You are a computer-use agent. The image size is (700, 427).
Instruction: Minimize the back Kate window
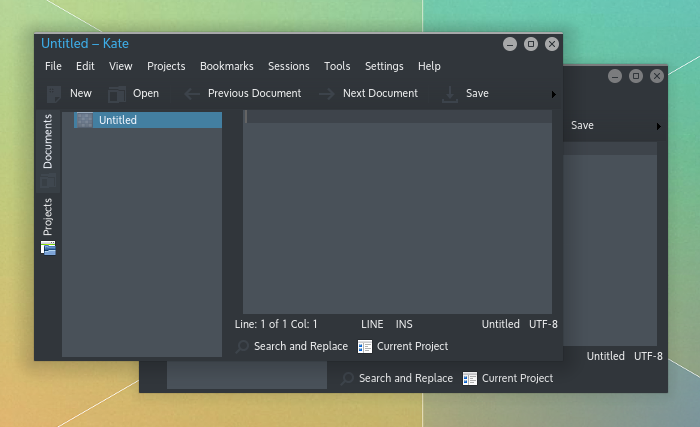pyautogui.click(x=615, y=76)
